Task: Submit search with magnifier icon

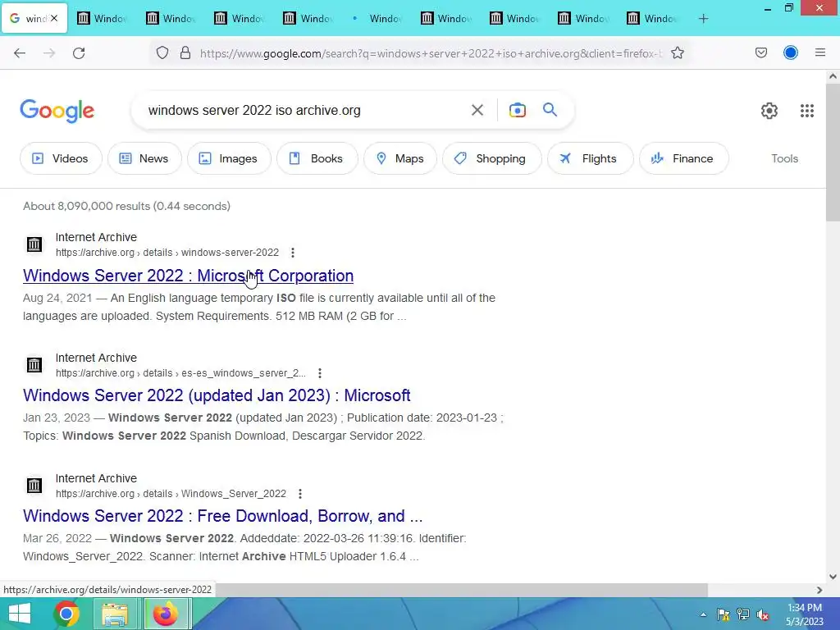Action: (550, 111)
